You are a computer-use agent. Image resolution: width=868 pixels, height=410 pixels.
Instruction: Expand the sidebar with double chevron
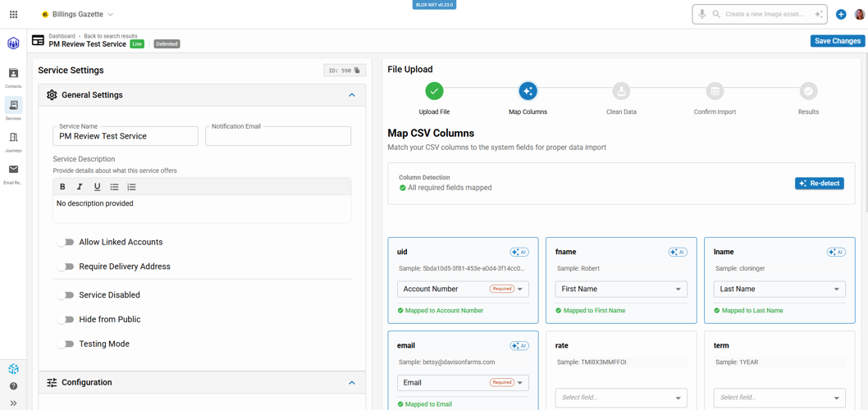[x=13, y=403]
